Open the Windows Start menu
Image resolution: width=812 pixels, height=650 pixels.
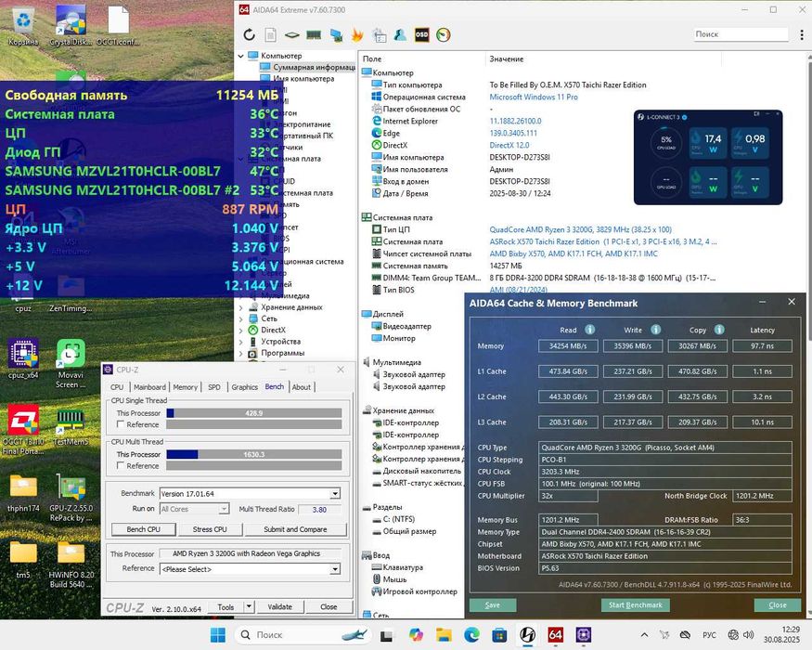pos(218,634)
